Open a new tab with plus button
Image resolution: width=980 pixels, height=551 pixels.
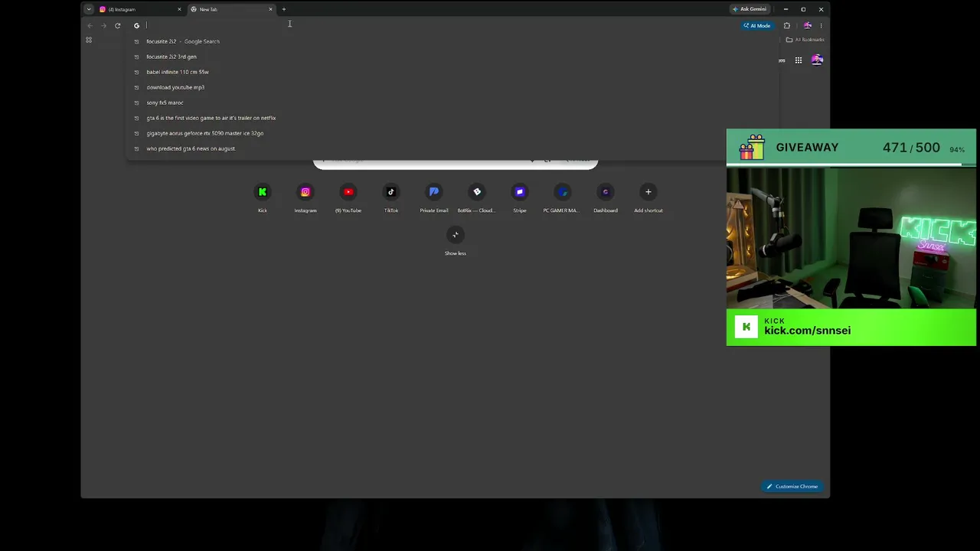(283, 9)
